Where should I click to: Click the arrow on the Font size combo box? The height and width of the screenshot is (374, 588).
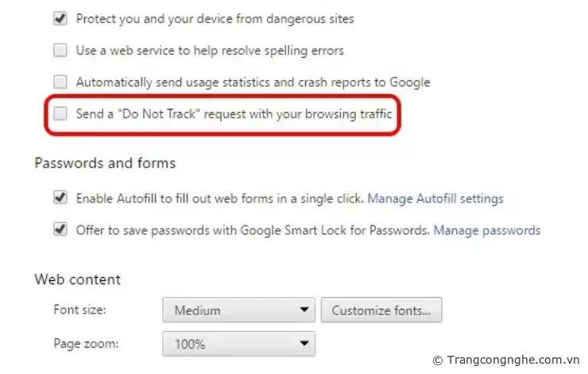(x=304, y=310)
